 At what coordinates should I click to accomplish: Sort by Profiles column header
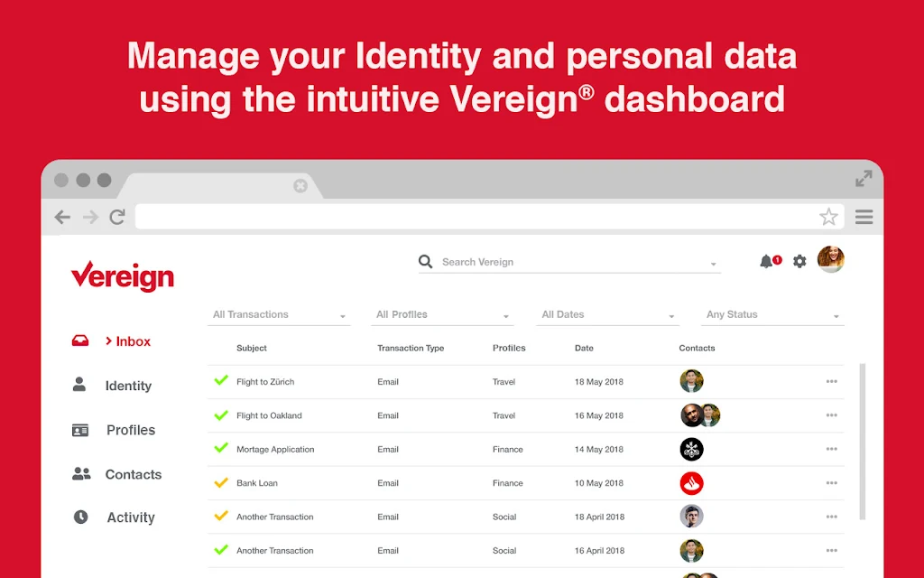click(x=509, y=348)
